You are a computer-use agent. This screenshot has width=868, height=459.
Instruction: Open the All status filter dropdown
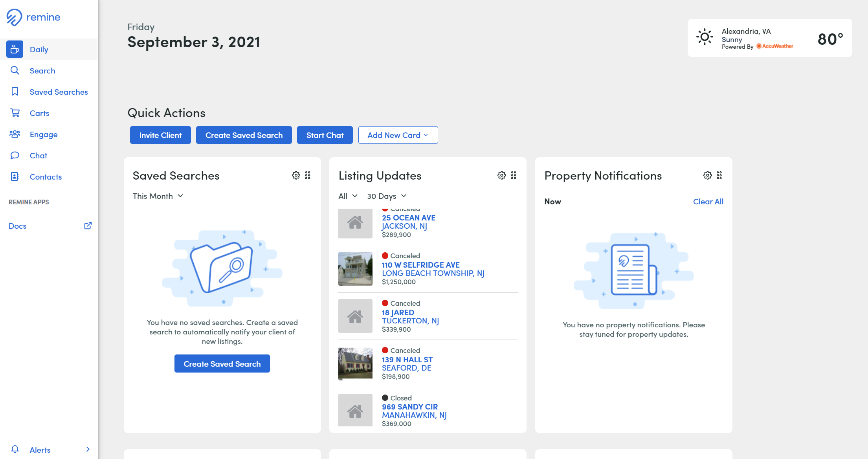coord(348,196)
